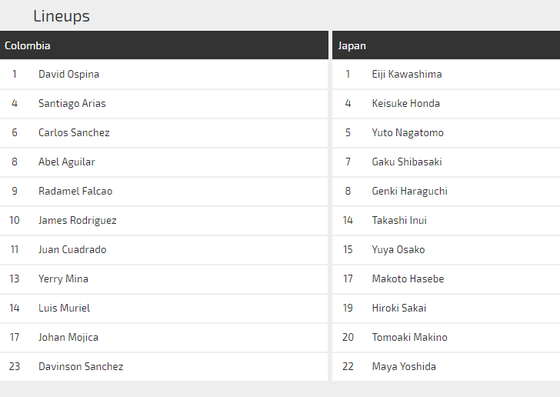560x397 pixels.
Task: Click Juan Cuadrado's name
Action: pos(72,250)
